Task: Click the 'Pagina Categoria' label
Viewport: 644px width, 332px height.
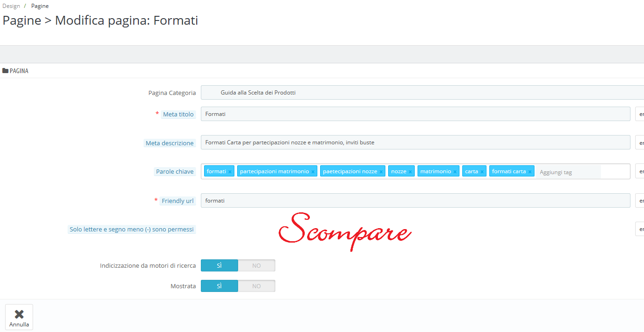Action: coord(172,93)
